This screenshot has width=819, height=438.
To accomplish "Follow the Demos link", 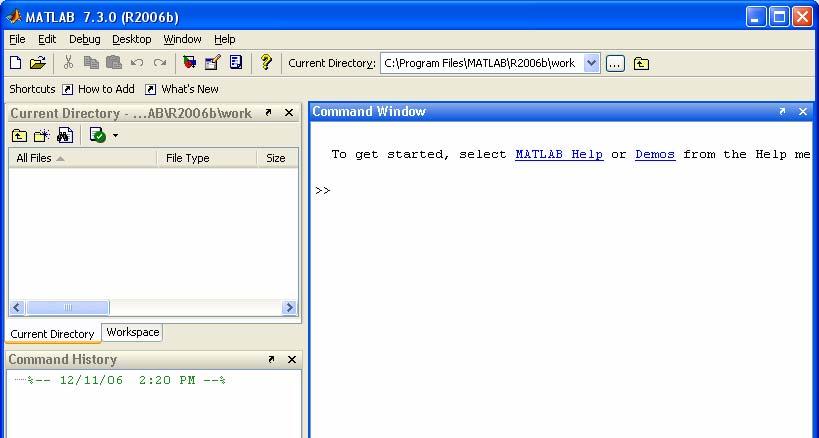I will (655, 155).
